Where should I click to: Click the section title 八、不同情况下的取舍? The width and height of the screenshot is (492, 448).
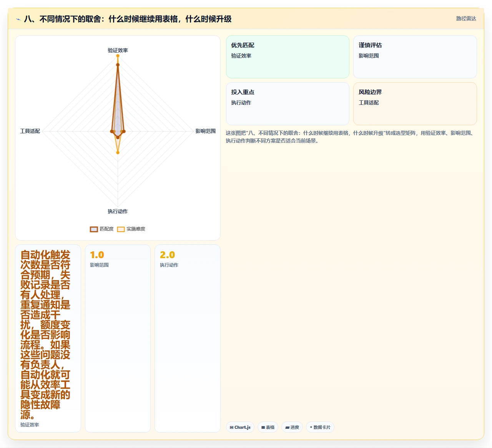128,19
